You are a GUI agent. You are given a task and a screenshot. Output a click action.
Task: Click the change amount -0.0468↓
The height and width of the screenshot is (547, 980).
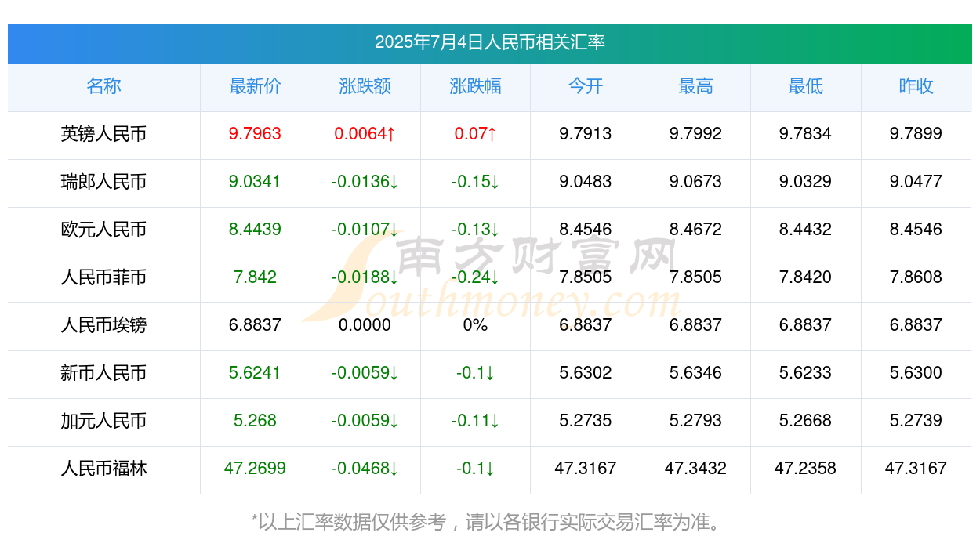pyautogui.click(x=365, y=469)
